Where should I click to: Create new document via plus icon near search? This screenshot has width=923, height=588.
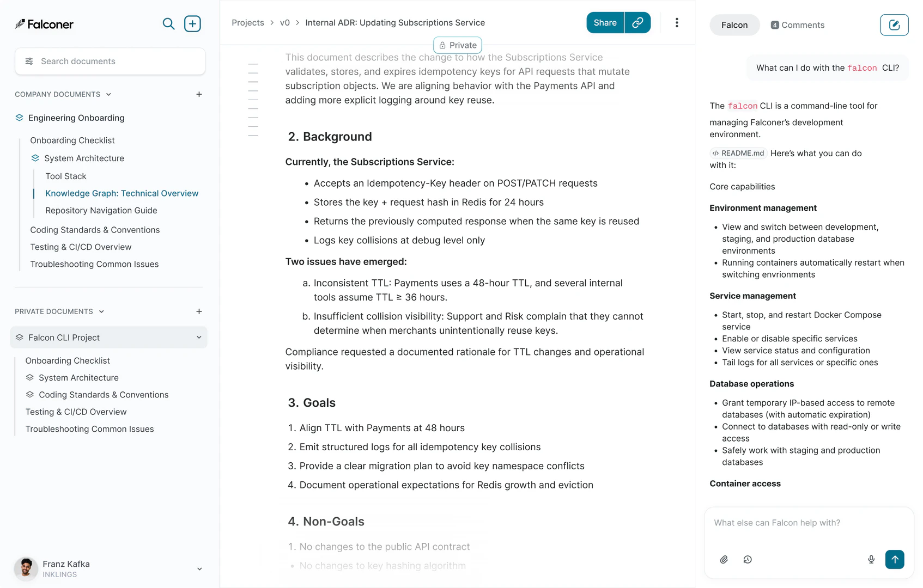(192, 23)
